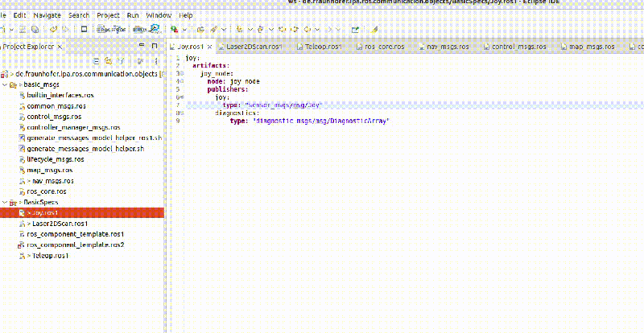Viewport: 644px width, 333px height.
Task: Select generate_messages_model_helper_ros1.sh file
Action: [94, 138]
